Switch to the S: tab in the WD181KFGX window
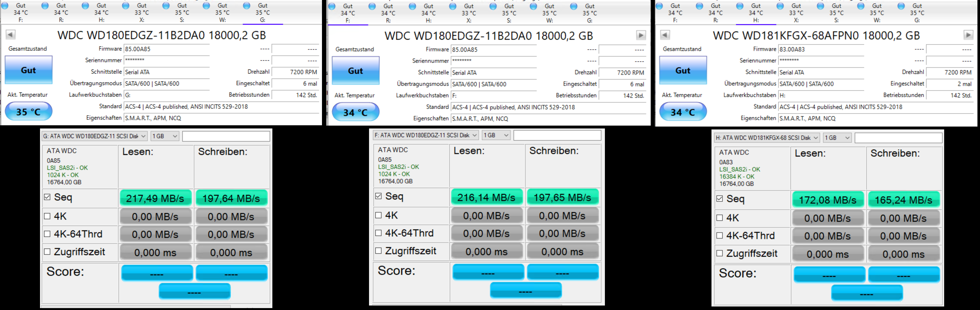 pyautogui.click(x=837, y=13)
